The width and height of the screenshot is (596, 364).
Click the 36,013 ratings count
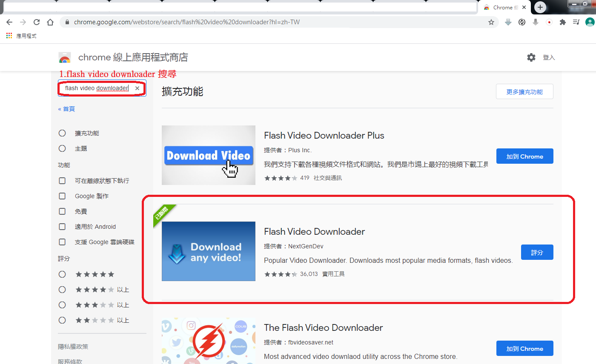309,274
